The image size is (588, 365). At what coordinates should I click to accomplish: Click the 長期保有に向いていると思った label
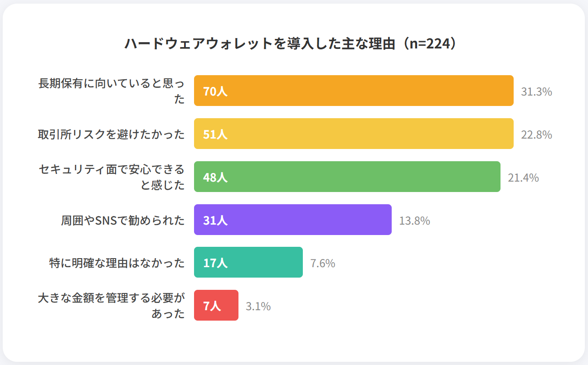(112, 91)
